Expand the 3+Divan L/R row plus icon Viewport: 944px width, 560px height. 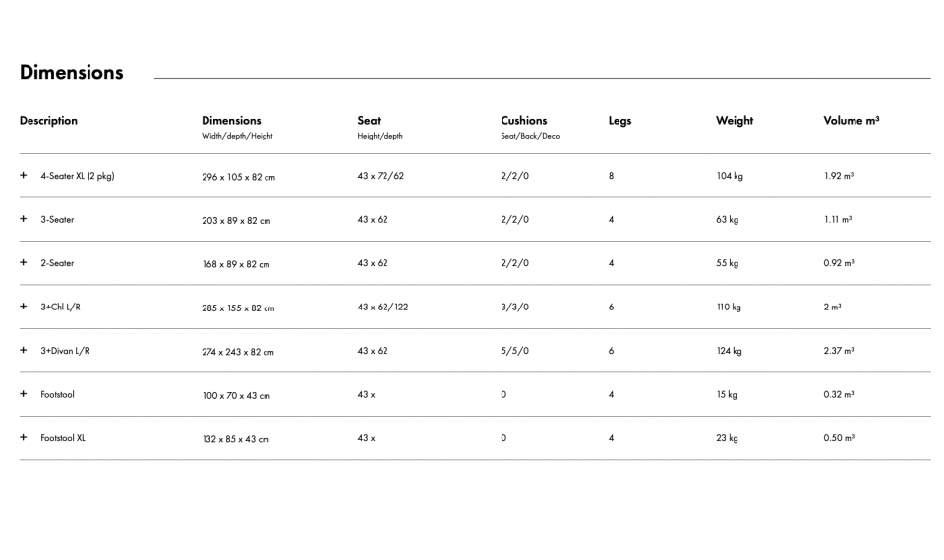pos(23,350)
